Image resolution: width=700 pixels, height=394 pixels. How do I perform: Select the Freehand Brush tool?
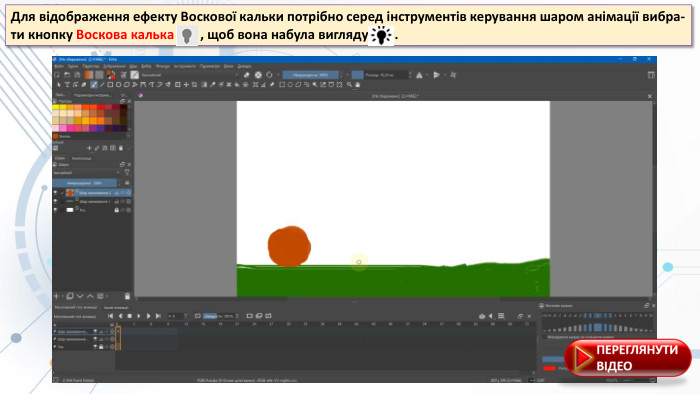point(94,85)
